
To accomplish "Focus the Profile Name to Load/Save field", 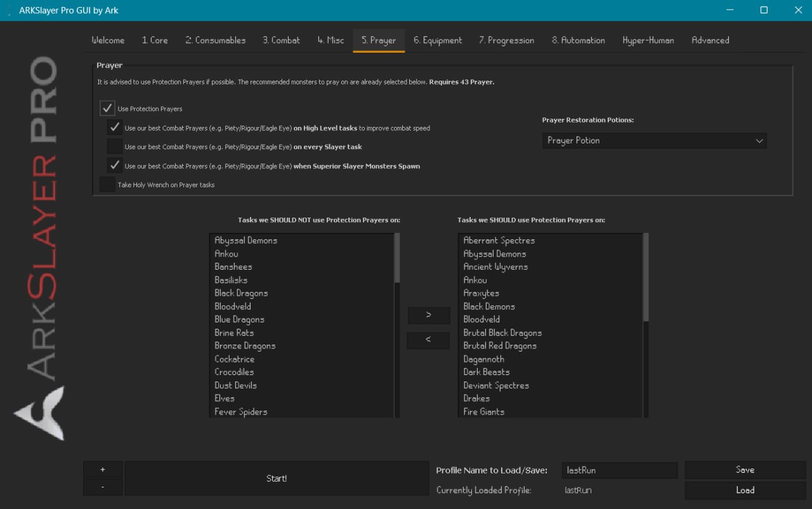I will (619, 470).
